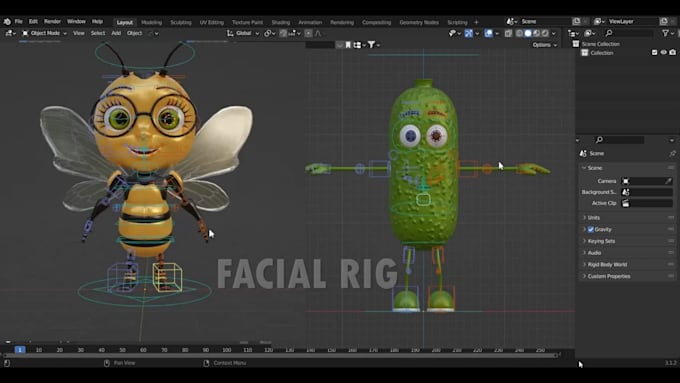The height and width of the screenshot is (383, 680).
Task: Switch to the Scripting workspace tab
Action: click(458, 22)
